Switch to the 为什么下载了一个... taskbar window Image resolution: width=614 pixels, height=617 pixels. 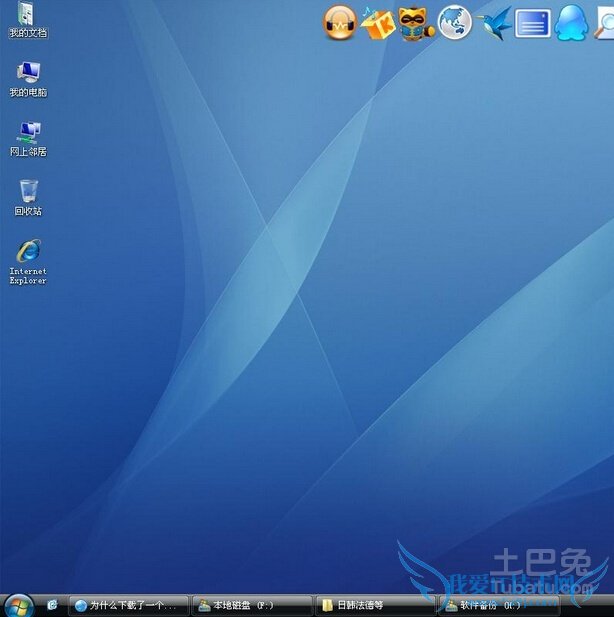tap(128, 605)
